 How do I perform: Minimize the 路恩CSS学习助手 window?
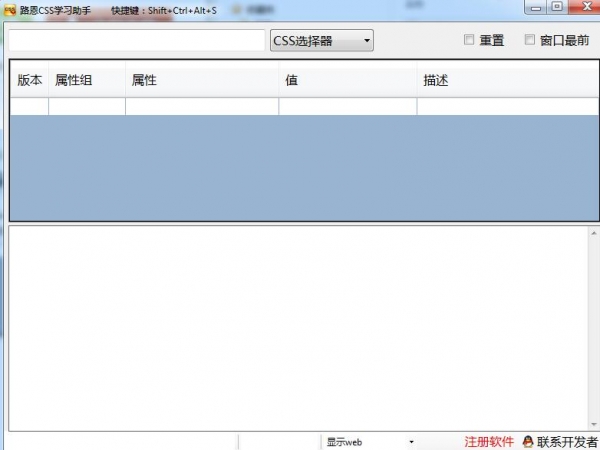point(536,8)
